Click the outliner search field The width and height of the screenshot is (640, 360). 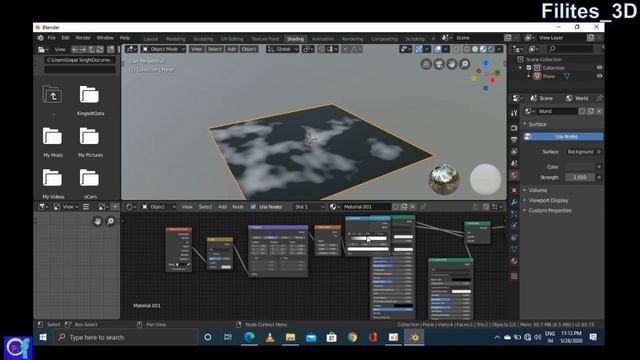coord(570,49)
